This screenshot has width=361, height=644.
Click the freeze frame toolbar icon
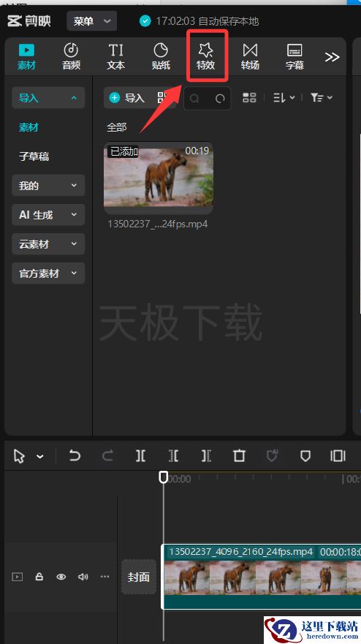[338, 455]
